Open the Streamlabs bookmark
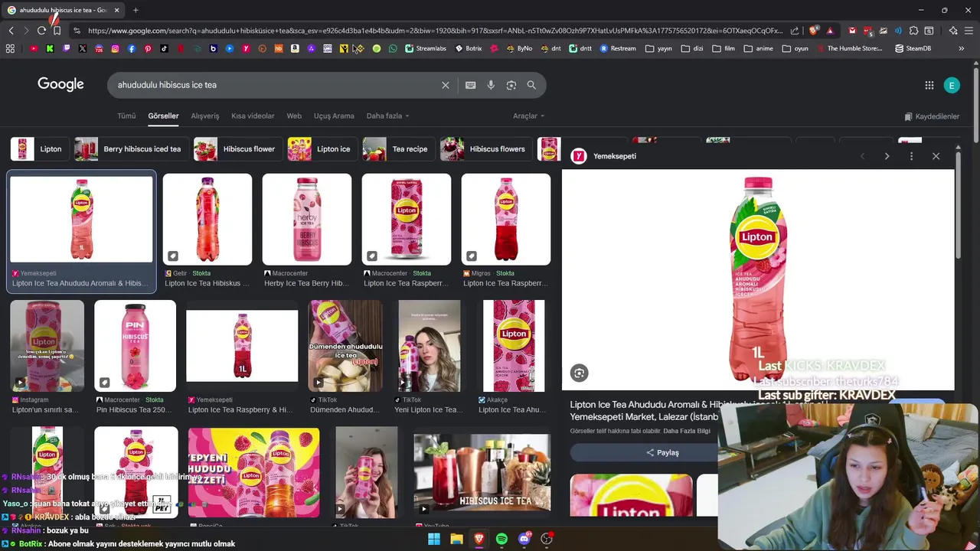 pos(426,48)
